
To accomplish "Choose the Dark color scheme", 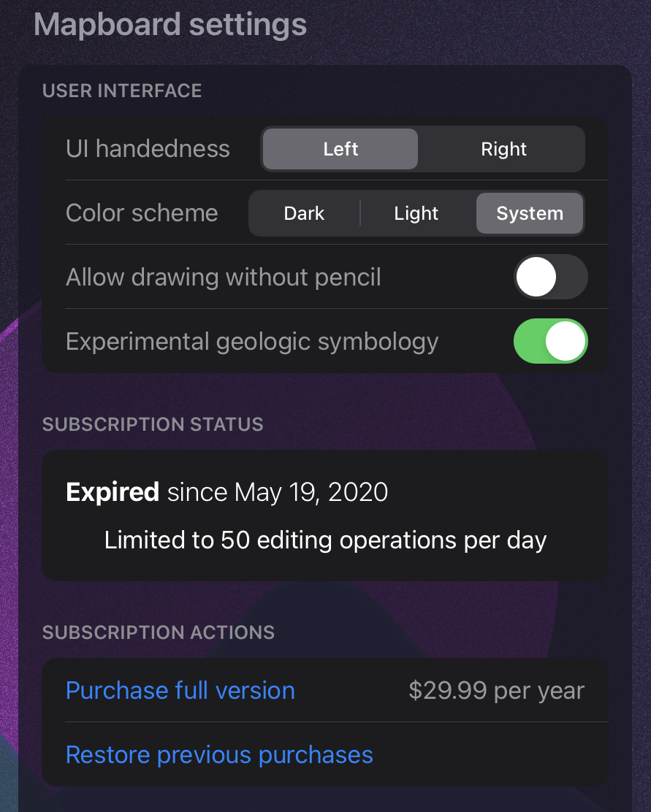I will pyautogui.click(x=304, y=213).
